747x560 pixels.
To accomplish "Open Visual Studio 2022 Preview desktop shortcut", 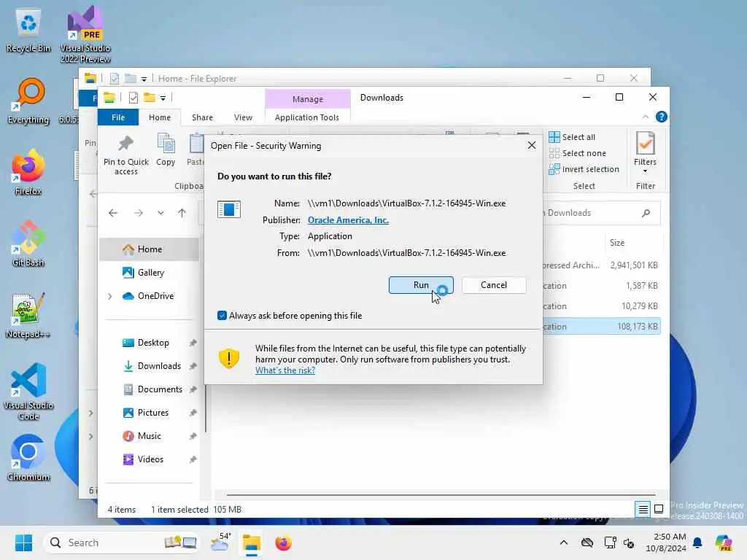I will coord(85,34).
